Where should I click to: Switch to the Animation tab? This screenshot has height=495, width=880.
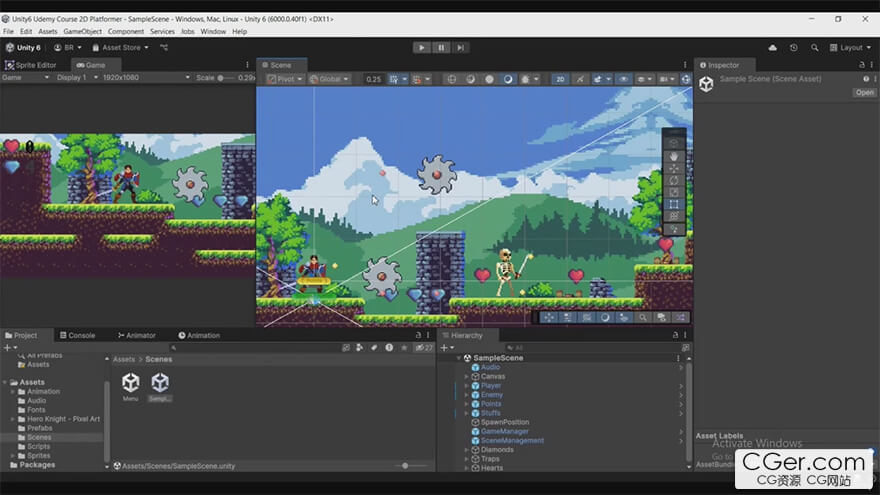199,335
